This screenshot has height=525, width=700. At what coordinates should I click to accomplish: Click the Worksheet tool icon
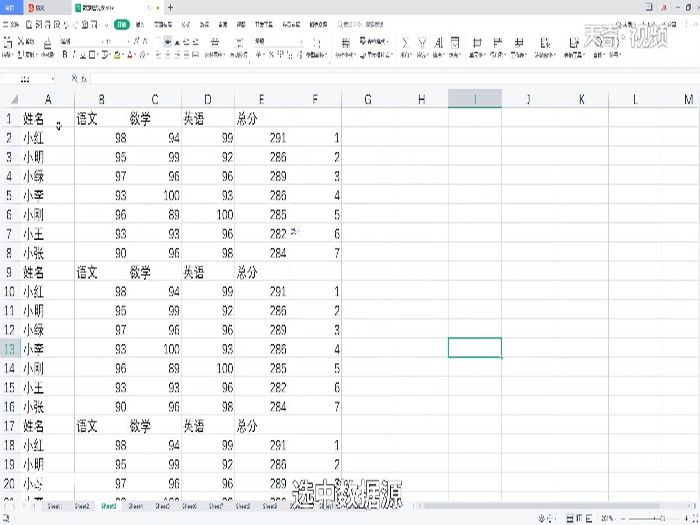519,43
